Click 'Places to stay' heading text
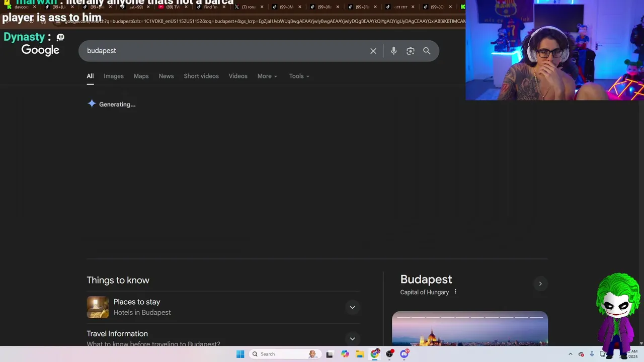This screenshot has height=362, width=644. pyautogui.click(x=137, y=302)
